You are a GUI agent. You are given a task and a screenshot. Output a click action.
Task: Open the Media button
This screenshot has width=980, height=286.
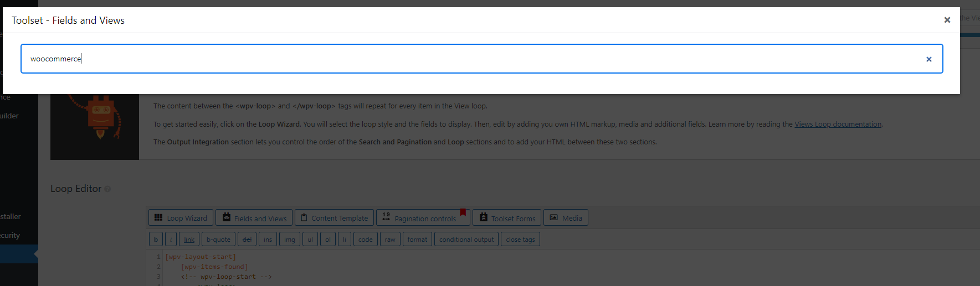(x=566, y=217)
